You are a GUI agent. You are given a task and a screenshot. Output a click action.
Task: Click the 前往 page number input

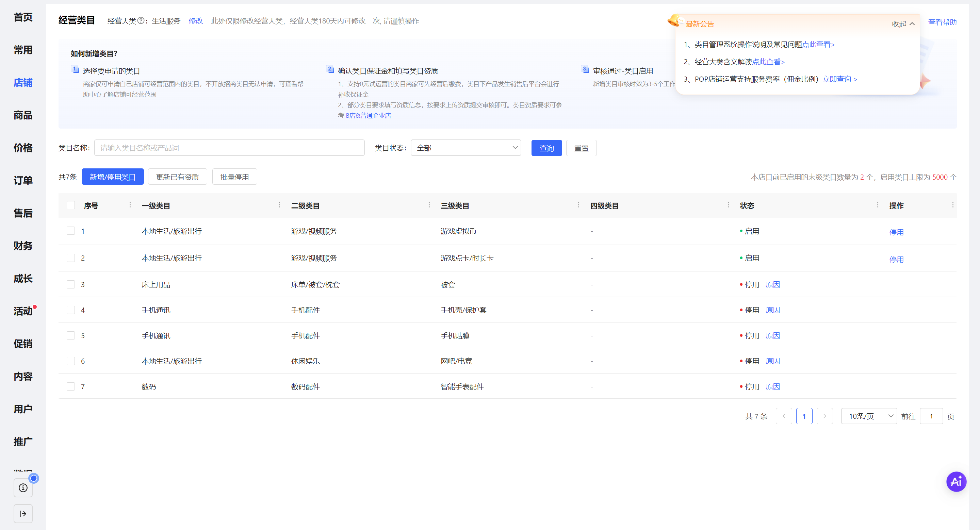(x=931, y=416)
